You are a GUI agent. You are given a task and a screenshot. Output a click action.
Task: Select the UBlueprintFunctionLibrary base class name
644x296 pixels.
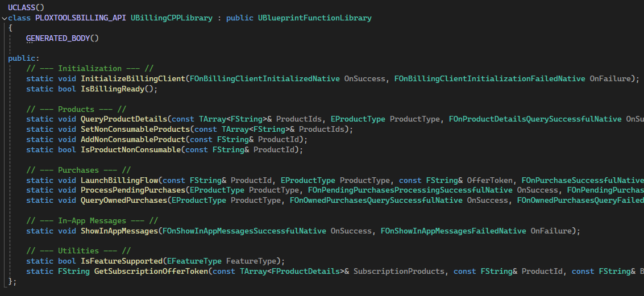[x=314, y=18]
